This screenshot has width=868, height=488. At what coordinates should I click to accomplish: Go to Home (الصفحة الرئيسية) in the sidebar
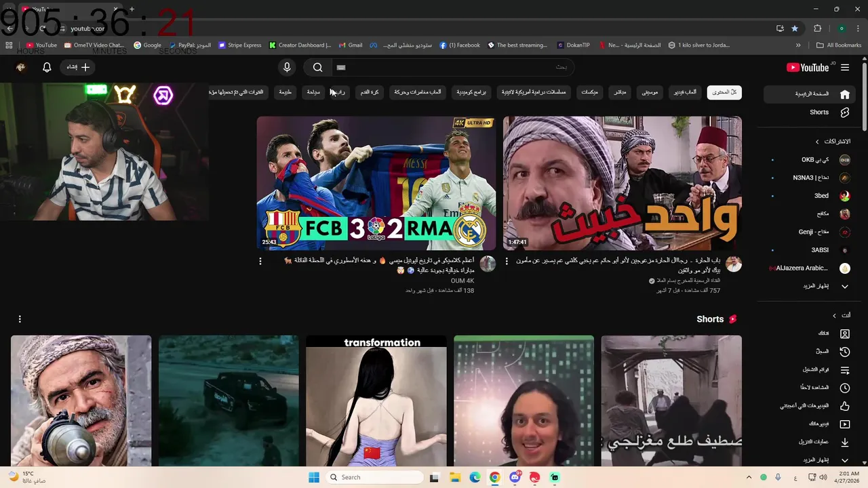pyautogui.click(x=810, y=94)
